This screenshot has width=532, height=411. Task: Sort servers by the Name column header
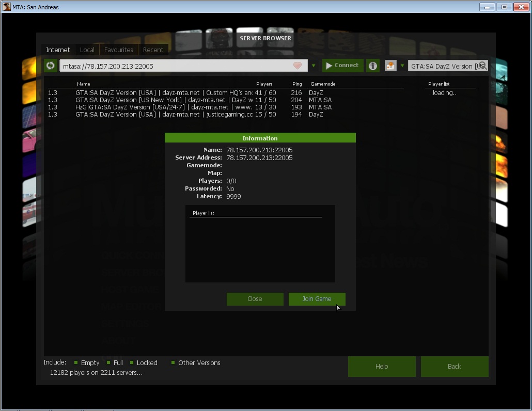point(84,84)
